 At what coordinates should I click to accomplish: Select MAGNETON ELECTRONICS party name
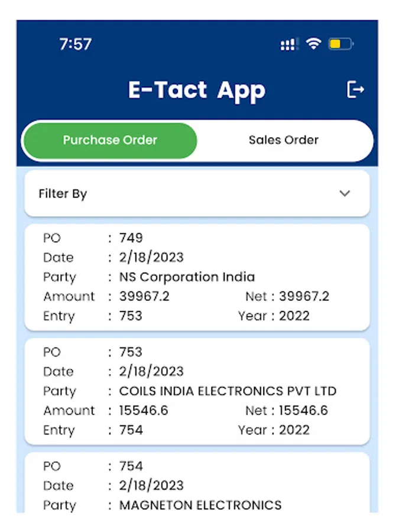click(x=200, y=505)
